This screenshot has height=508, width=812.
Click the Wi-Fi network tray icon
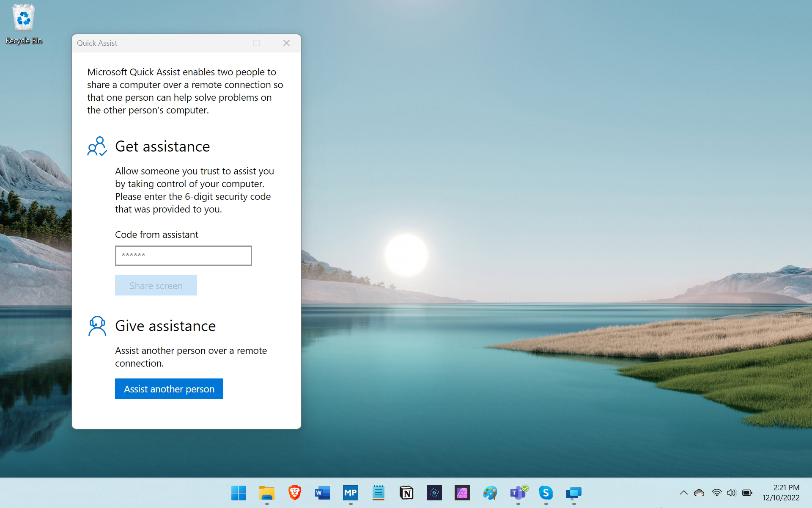coord(716,493)
